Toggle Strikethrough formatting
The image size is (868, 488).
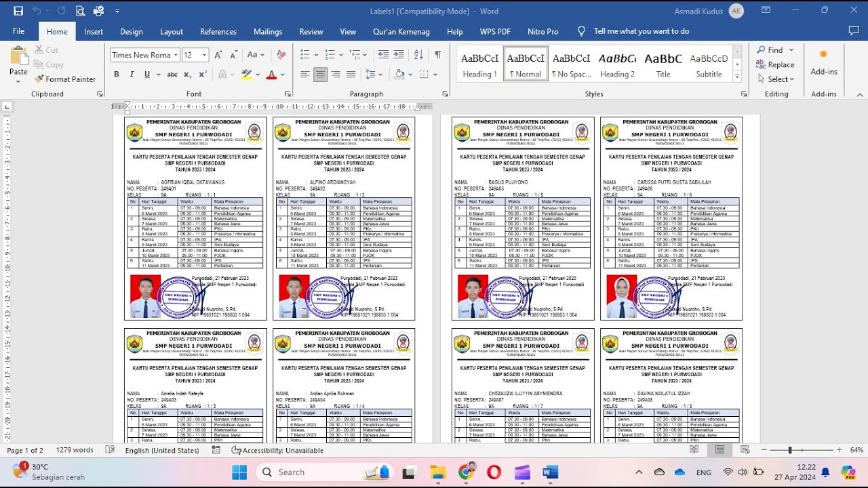pyautogui.click(x=172, y=75)
